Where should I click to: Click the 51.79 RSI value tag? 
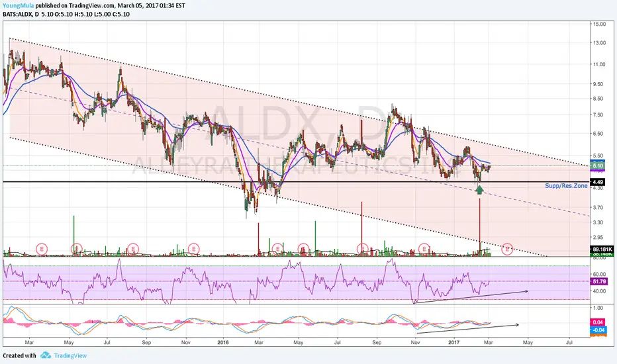(x=598, y=281)
